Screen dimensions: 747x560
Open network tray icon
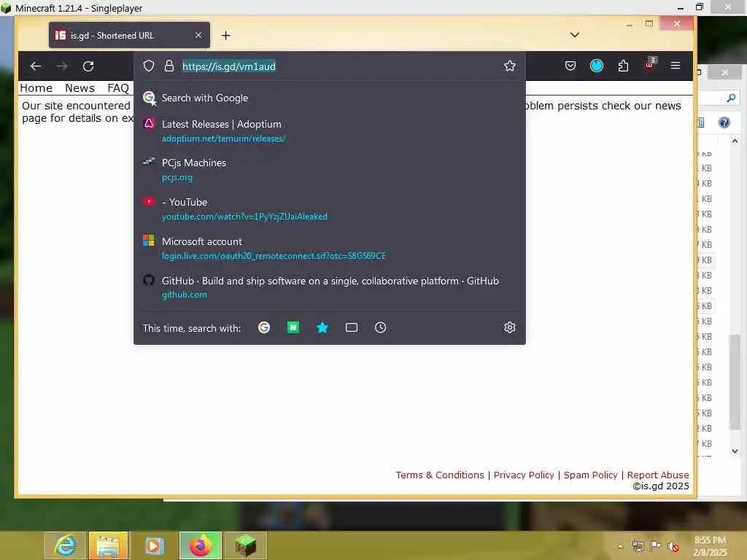pyautogui.click(x=638, y=546)
